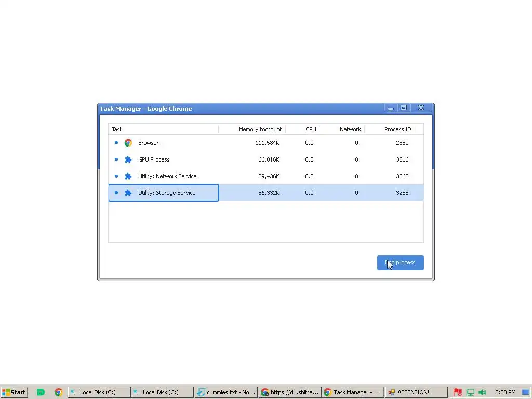
Task: Click the Start button
Action: [x=14, y=392]
